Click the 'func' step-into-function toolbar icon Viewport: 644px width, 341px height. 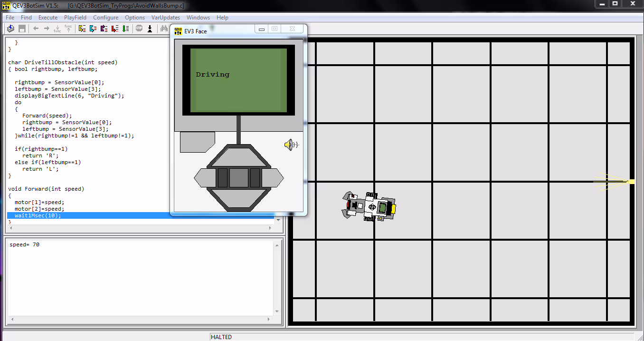point(57,29)
